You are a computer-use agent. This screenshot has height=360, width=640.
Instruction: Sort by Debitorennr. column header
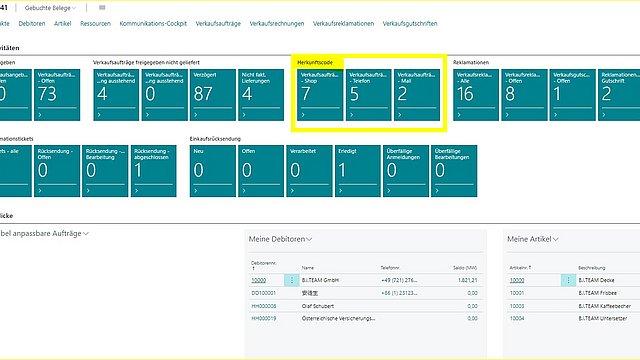pos(264,266)
